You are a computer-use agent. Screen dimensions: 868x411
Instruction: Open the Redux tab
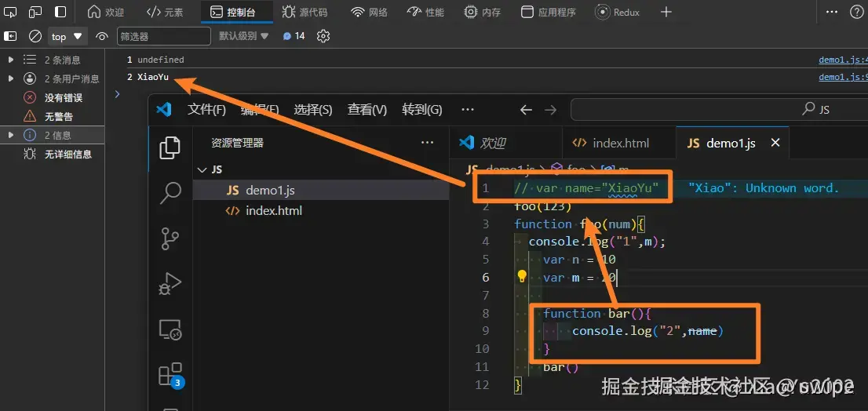(x=617, y=12)
